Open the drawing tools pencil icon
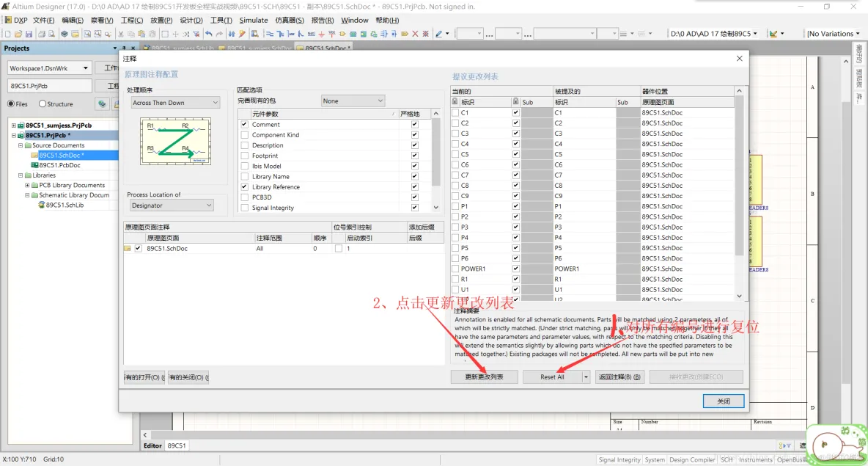Screen dimensions: 868x466 point(438,34)
